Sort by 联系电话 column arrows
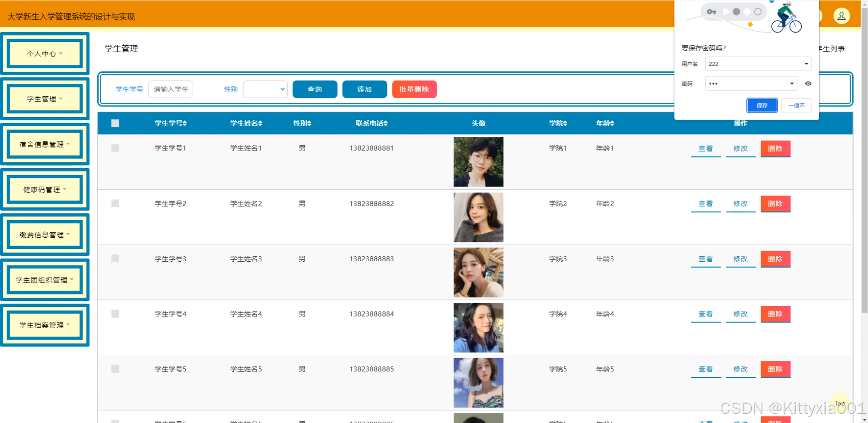The width and height of the screenshot is (868, 423). click(386, 123)
